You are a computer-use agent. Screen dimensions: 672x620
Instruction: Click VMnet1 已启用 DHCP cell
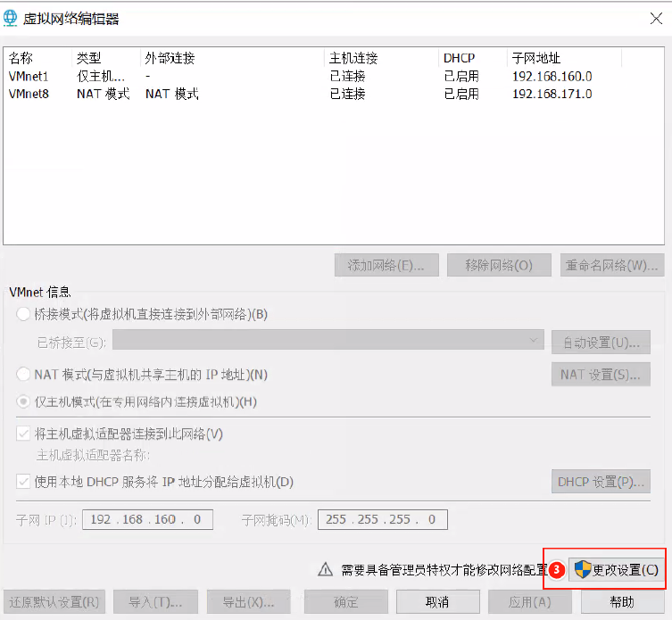click(461, 76)
